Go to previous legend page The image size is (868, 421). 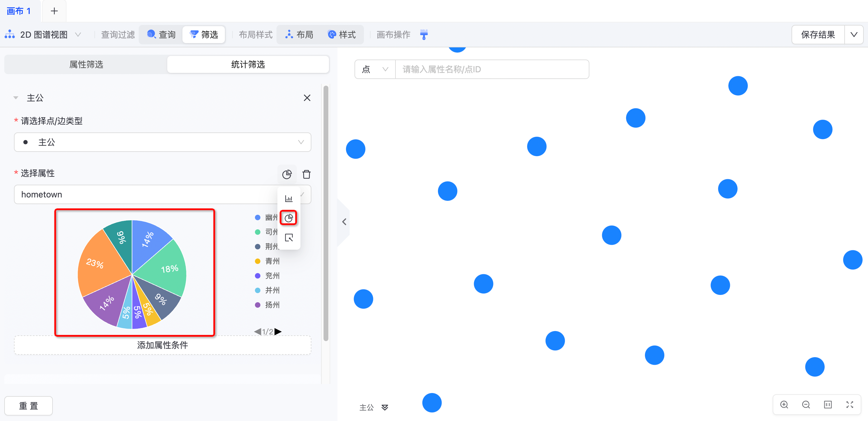(x=258, y=332)
